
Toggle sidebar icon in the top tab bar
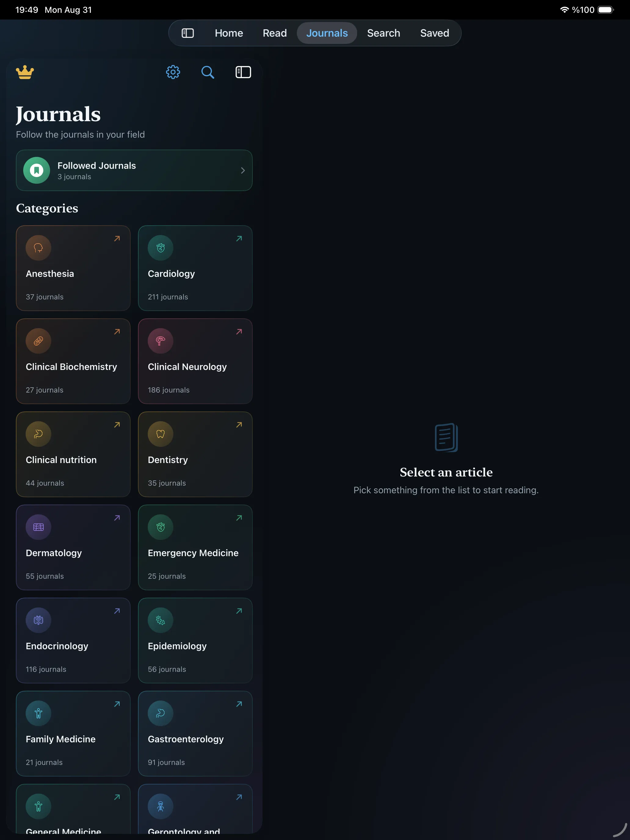188,33
